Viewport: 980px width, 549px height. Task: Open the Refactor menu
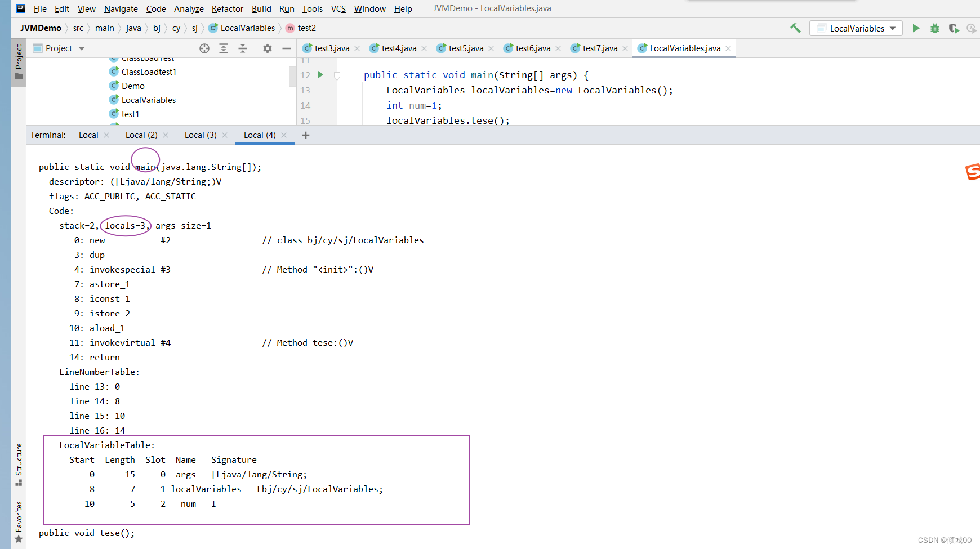point(228,9)
